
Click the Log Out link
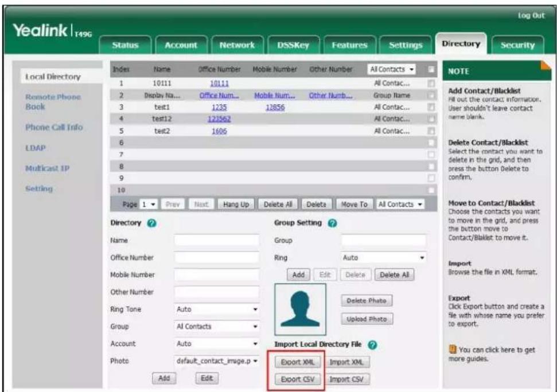[531, 15]
